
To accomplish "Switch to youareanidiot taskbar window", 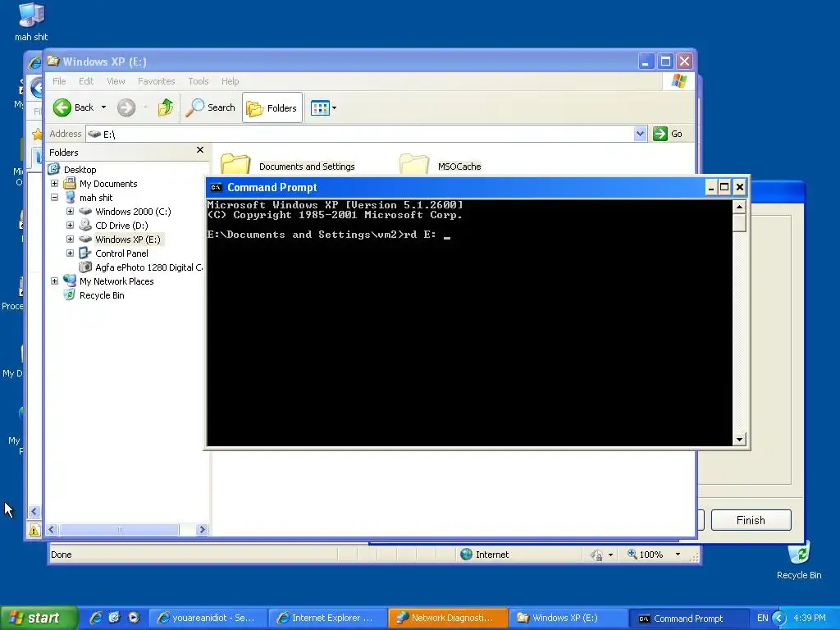I will tap(208, 618).
